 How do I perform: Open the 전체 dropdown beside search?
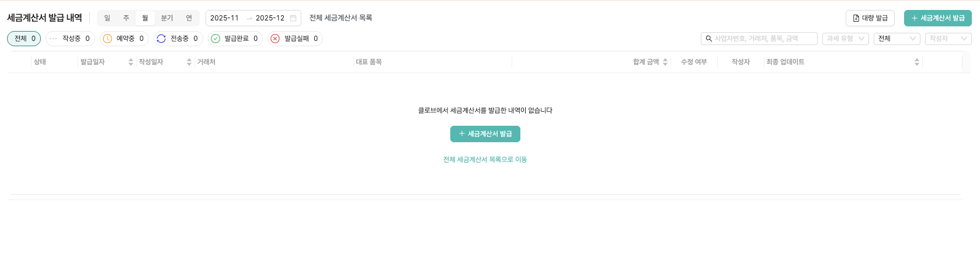tap(896, 39)
